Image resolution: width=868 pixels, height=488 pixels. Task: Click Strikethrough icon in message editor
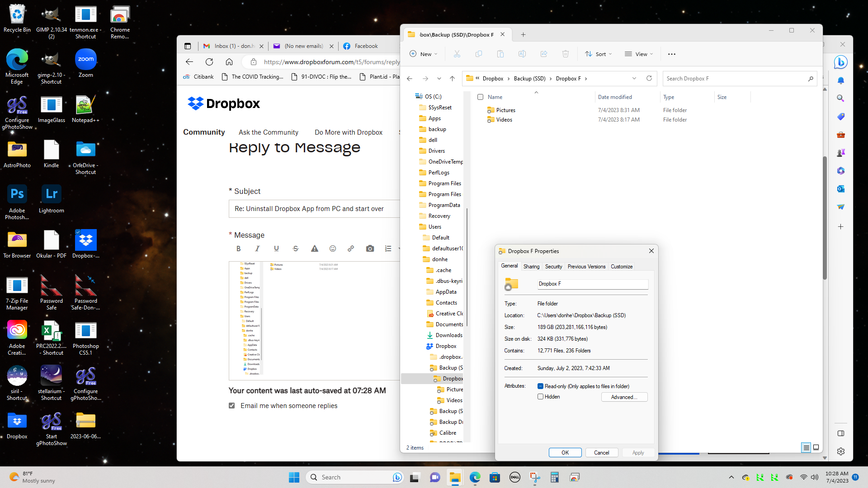[296, 249]
